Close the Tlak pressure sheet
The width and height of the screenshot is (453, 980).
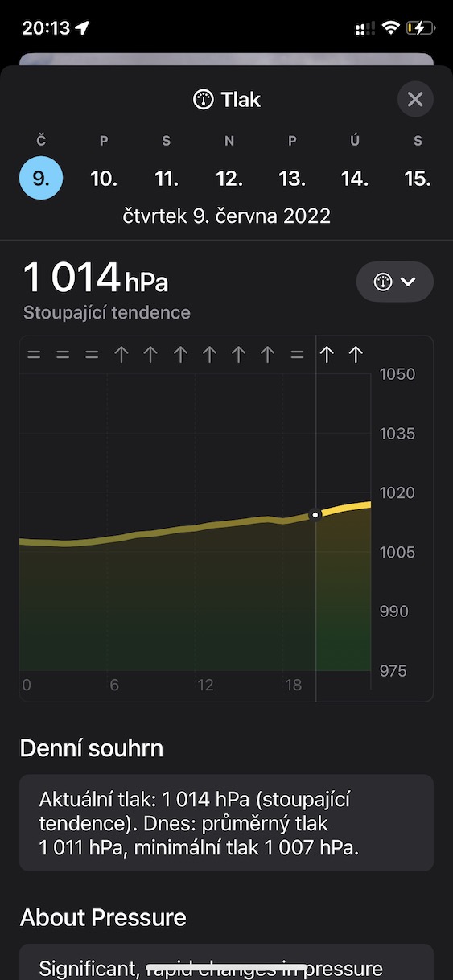(x=415, y=100)
